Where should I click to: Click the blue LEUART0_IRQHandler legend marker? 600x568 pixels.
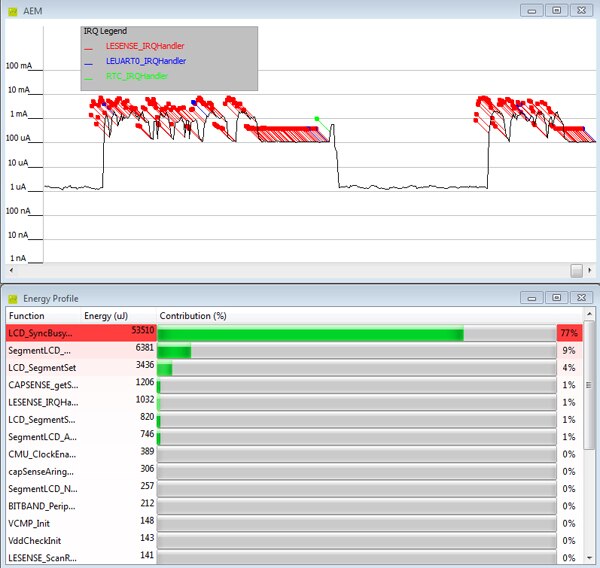coord(89,62)
